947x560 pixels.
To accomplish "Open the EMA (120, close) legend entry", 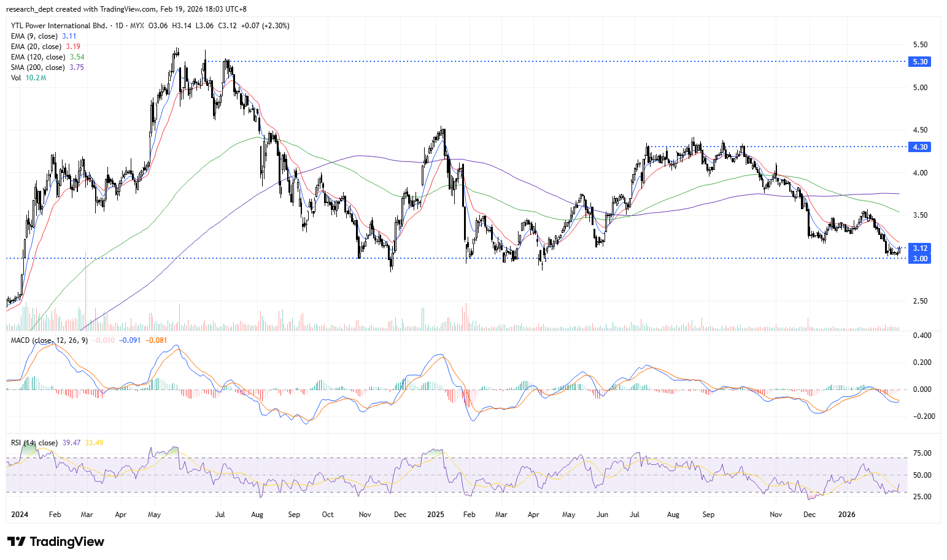I will 38,57.
